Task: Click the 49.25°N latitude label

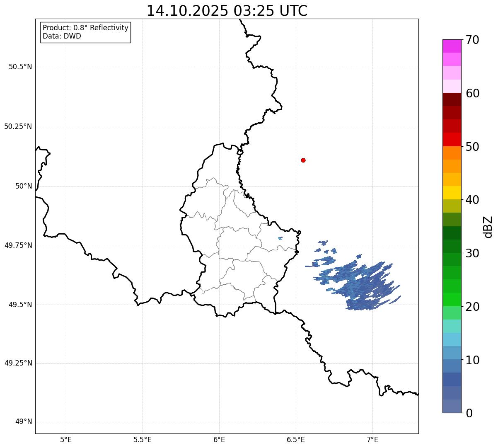Action: click(x=18, y=363)
